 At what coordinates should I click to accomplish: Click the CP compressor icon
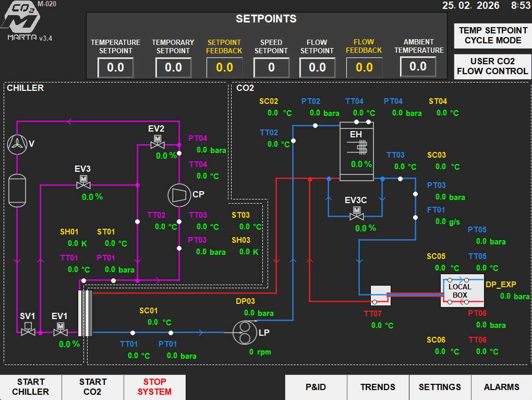[x=179, y=194]
